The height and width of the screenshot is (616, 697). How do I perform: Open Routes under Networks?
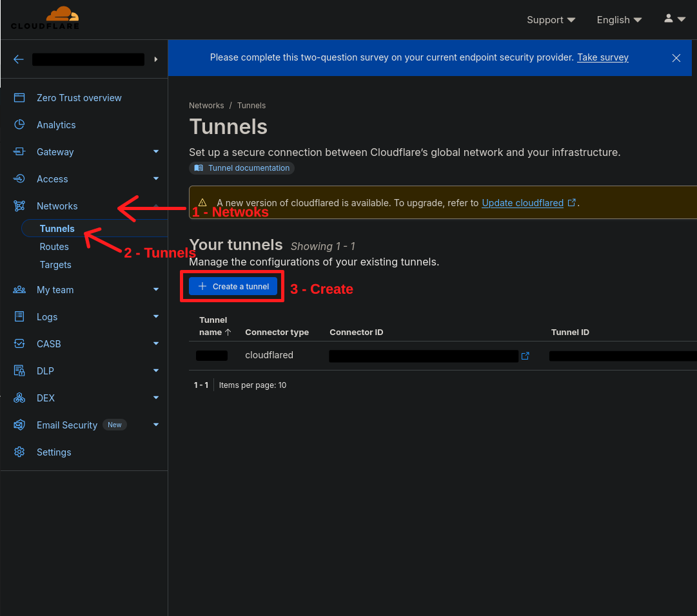tap(54, 247)
